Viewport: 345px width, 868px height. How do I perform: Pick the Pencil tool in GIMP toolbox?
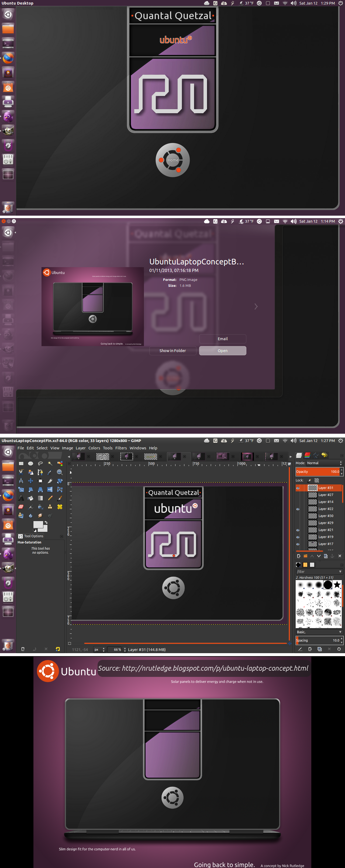50,498
